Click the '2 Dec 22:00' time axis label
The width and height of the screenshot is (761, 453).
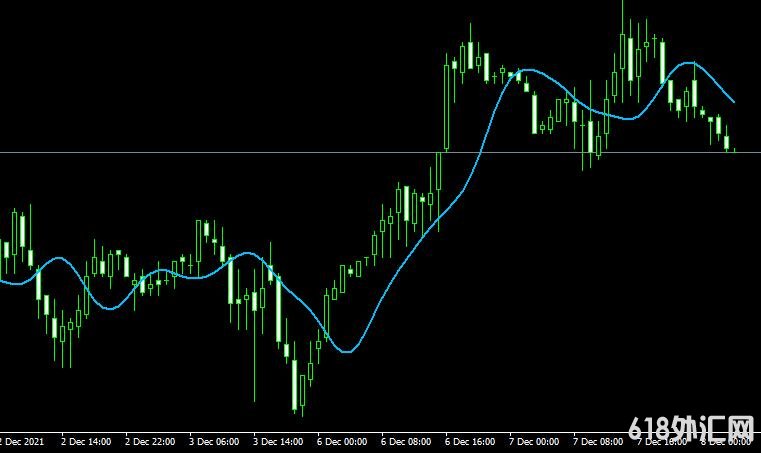pos(150,442)
